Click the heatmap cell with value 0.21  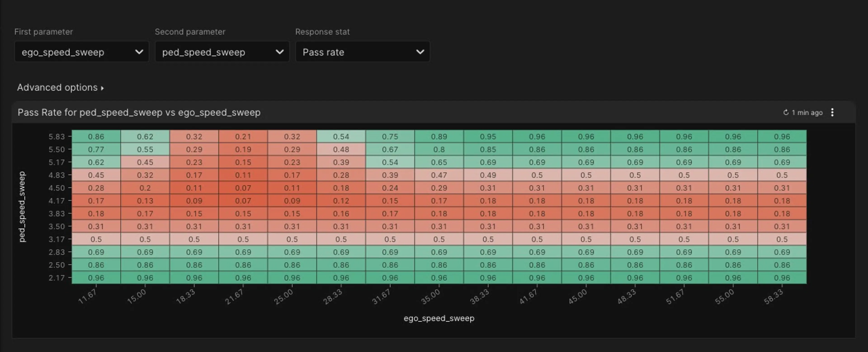(243, 137)
